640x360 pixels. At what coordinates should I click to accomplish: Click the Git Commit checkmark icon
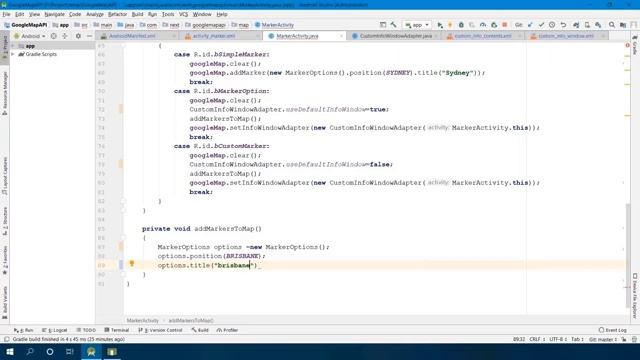(x=541, y=25)
